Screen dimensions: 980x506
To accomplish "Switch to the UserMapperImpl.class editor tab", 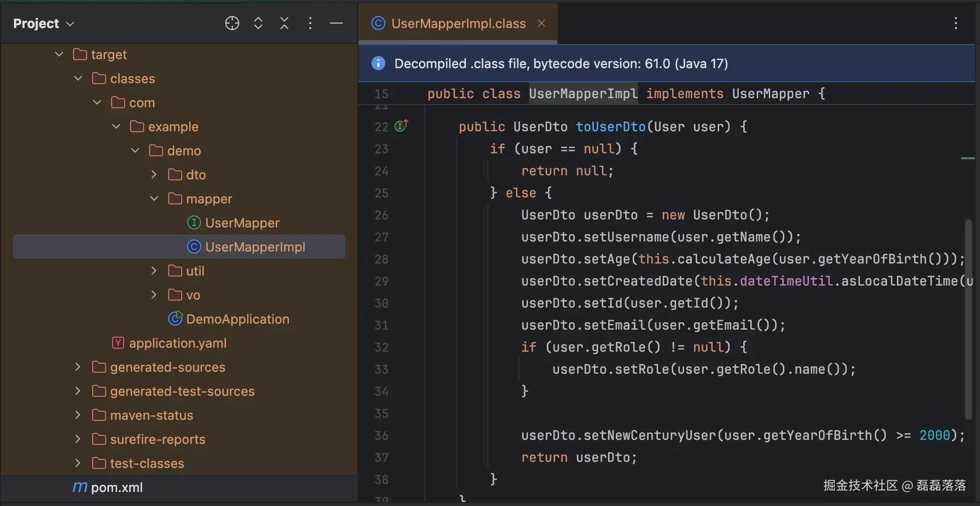I will click(x=458, y=24).
